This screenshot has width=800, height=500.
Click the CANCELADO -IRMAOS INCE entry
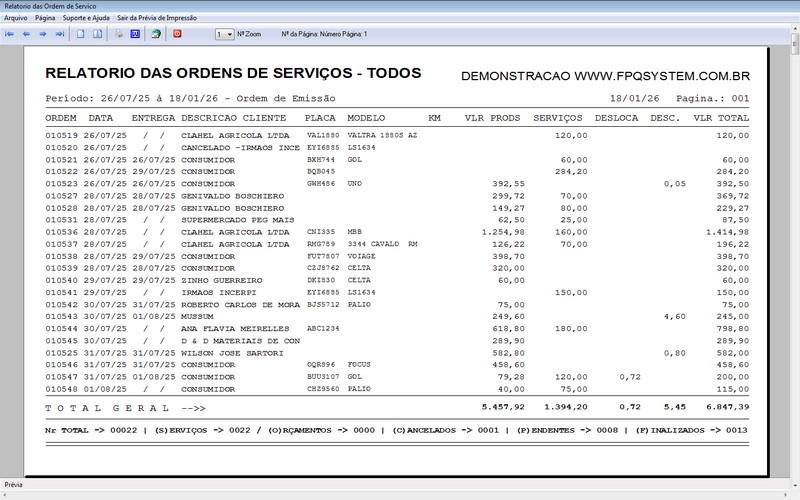[x=240, y=148]
